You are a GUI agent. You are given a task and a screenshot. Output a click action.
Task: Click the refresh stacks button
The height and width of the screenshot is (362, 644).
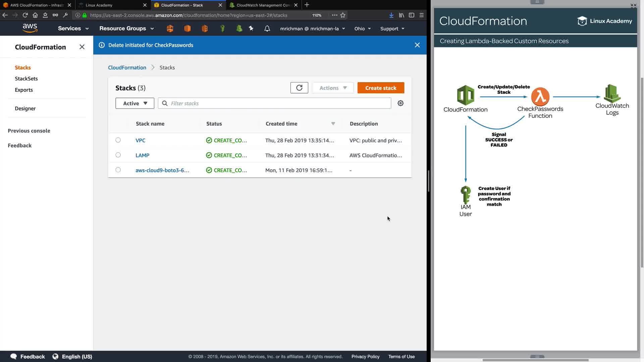[x=299, y=88]
